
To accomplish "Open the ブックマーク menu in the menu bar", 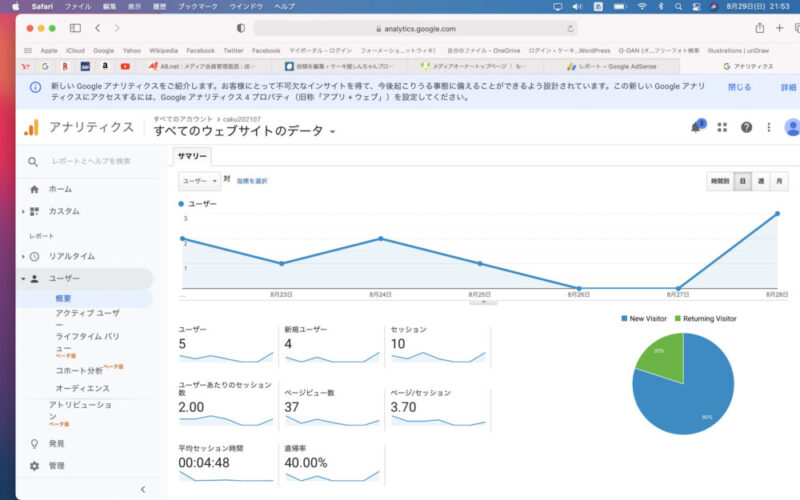I will click(197, 7).
